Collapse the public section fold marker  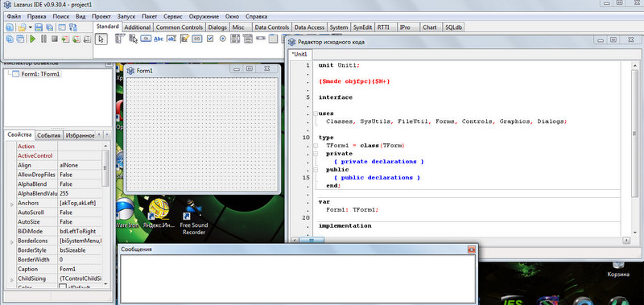[x=315, y=170]
